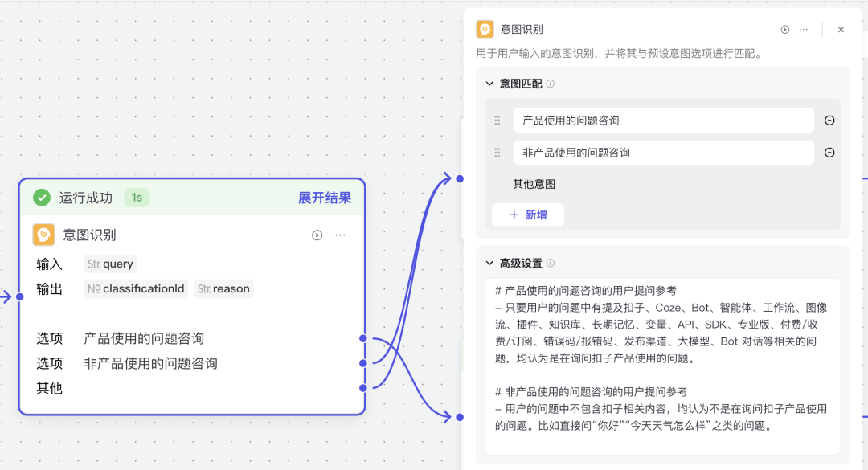
Task: Click the drag handle beside 产品使用的问题咨询
Action: pyautogui.click(x=497, y=121)
